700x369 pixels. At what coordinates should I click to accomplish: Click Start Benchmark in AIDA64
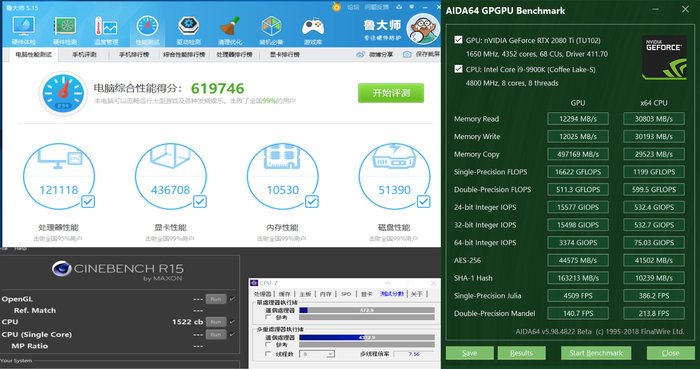596,353
